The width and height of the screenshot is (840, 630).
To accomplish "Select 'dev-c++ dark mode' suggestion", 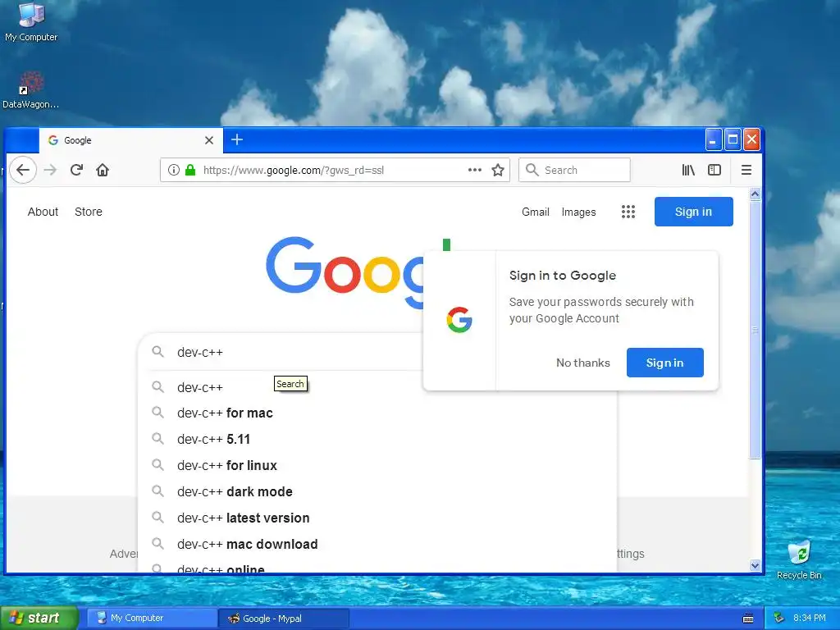I will tap(377, 492).
